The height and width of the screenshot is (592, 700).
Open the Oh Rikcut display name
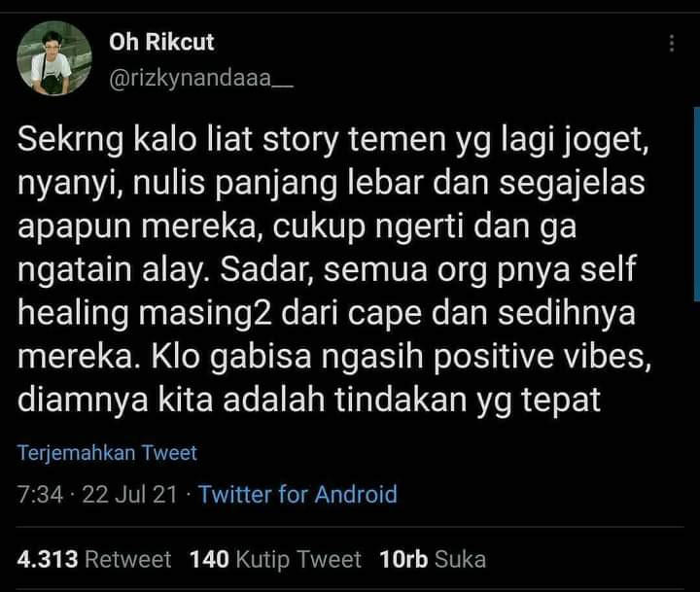[161, 43]
